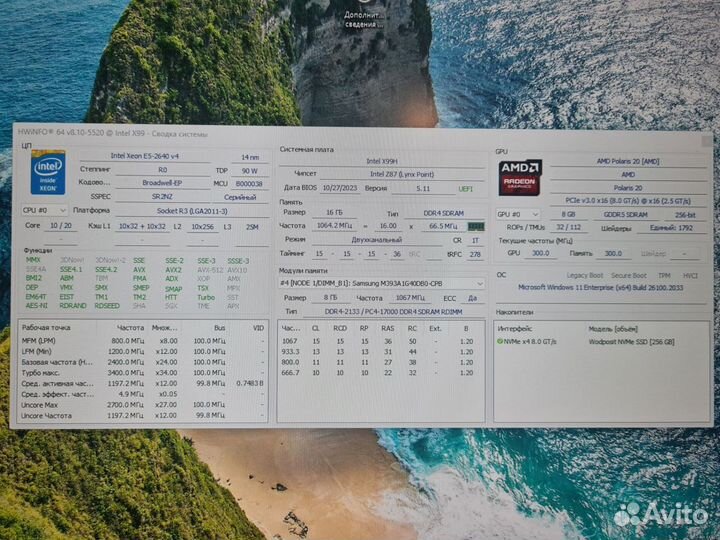Click the L2 cache value 10x256
720x540 pixels.
[202, 227]
